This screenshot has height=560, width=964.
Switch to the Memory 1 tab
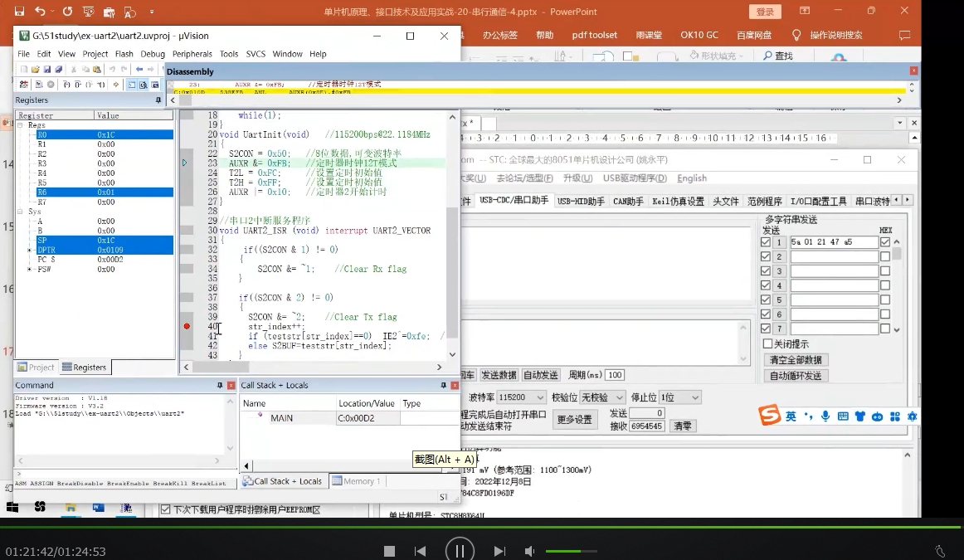(x=357, y=481)
